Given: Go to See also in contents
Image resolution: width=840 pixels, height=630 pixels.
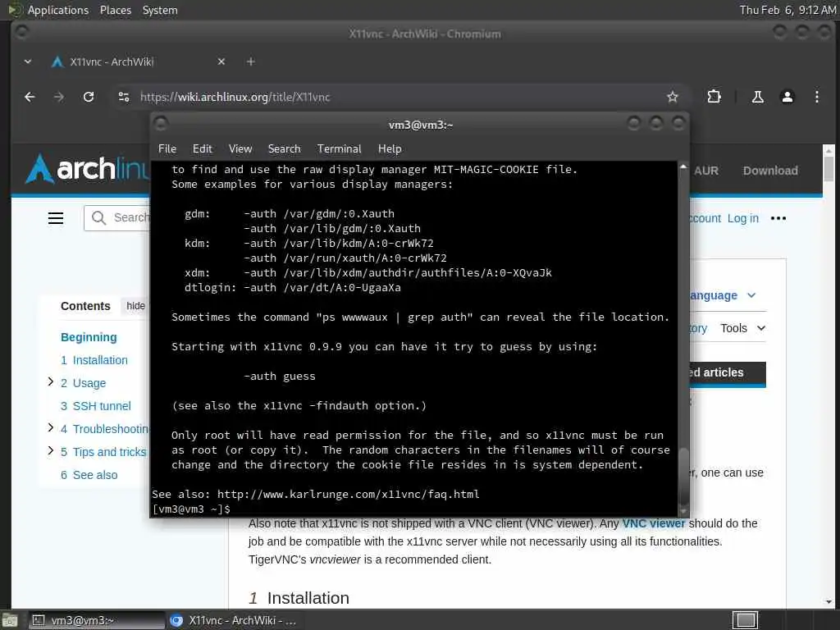Looking at the screenshot, I should pyautogui.click(x=89, y=475).
